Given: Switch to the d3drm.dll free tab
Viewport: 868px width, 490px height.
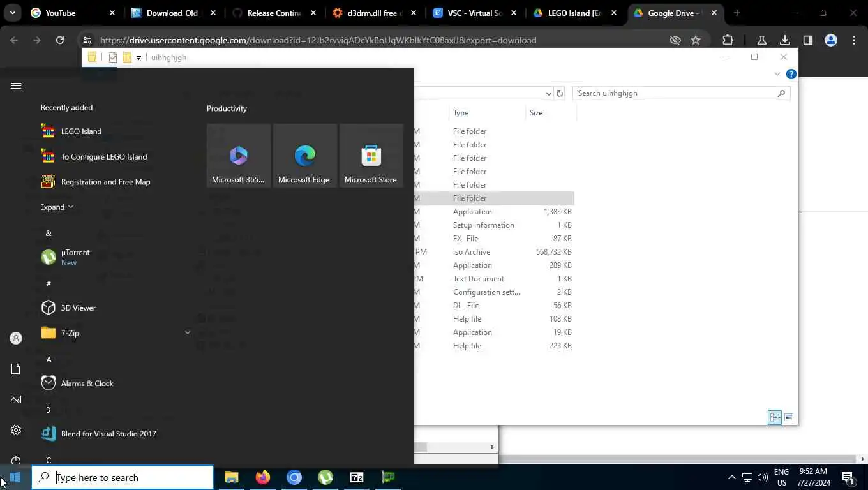Looking at the screenshot, I should 373,13.
